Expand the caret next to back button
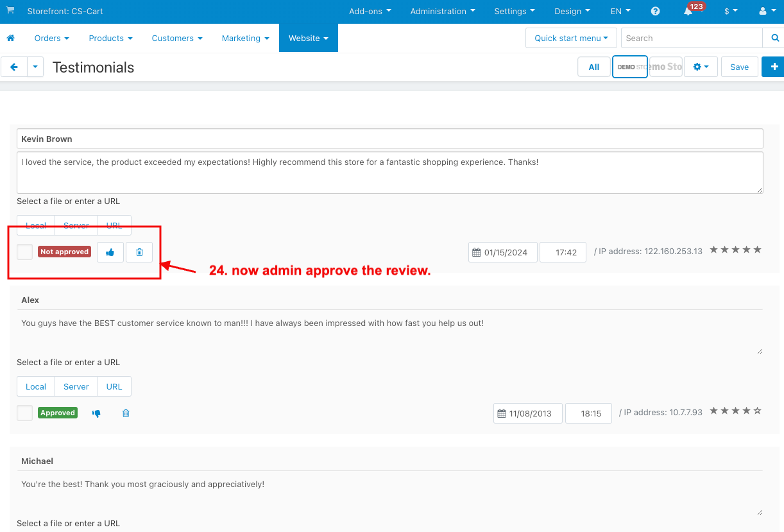The image size is (784, 532). [35, 67]
